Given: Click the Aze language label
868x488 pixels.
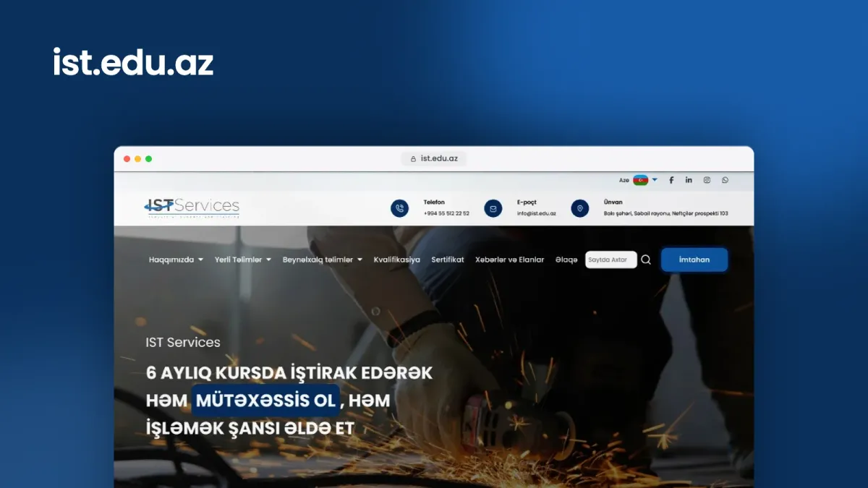Looking at the screenshot, I should [624, 180].
